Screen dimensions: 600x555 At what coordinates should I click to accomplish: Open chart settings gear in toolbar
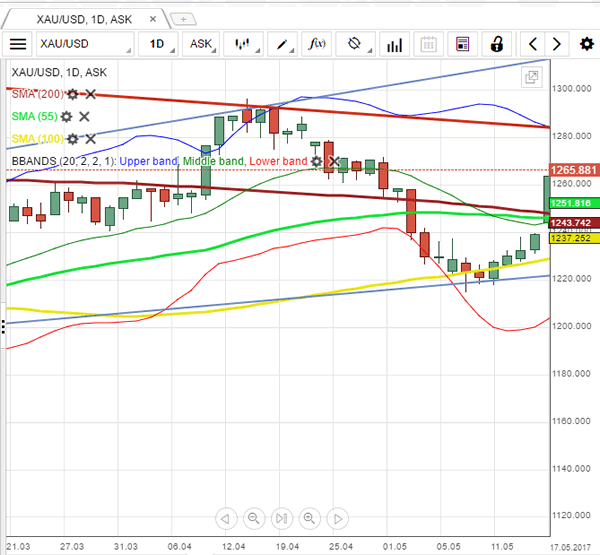coord(586,44)
